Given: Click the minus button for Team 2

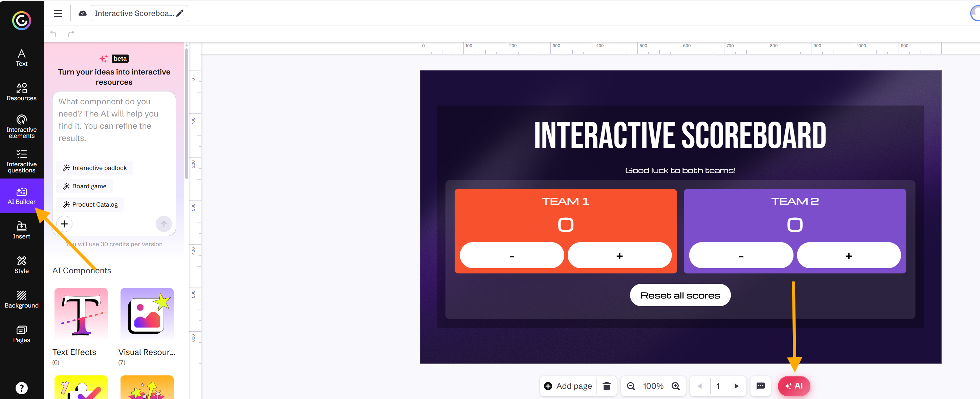Looking at the screenshot, I should click(741, 256).
